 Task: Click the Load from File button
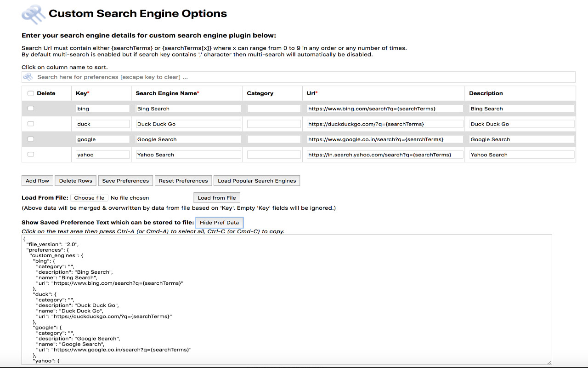click(217, 198)
